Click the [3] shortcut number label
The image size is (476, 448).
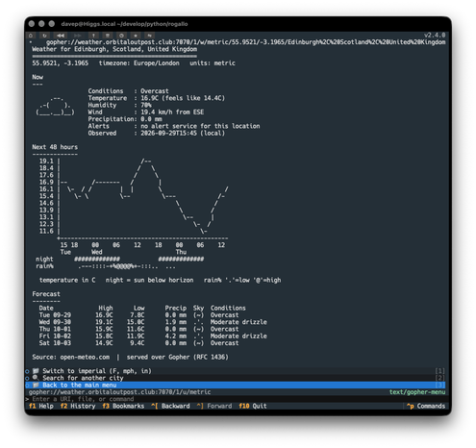[x=439, y=385]
